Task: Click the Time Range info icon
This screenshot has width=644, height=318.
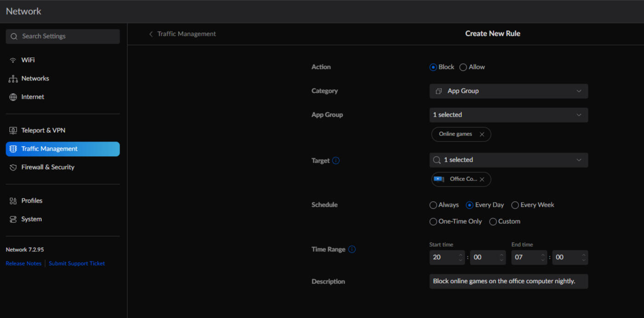Action: pyautogui.click(x=352, y=249)
